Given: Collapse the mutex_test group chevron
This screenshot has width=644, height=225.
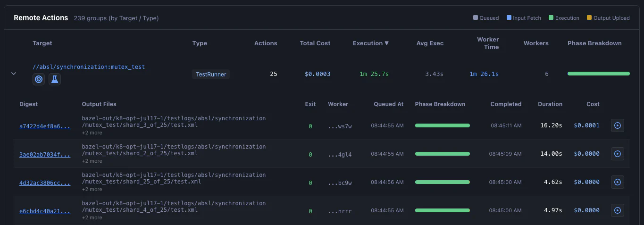Looking at the screenshot, I should click(x=14, y=74).
